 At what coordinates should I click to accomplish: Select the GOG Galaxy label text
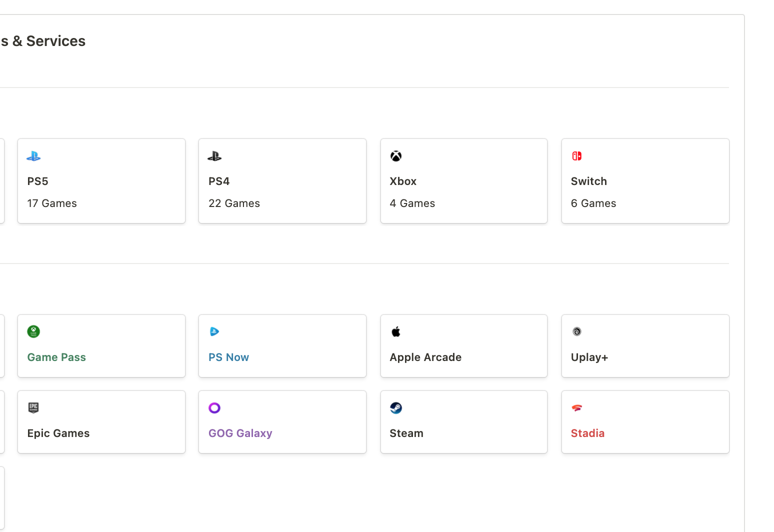click(x=240, y=433)
